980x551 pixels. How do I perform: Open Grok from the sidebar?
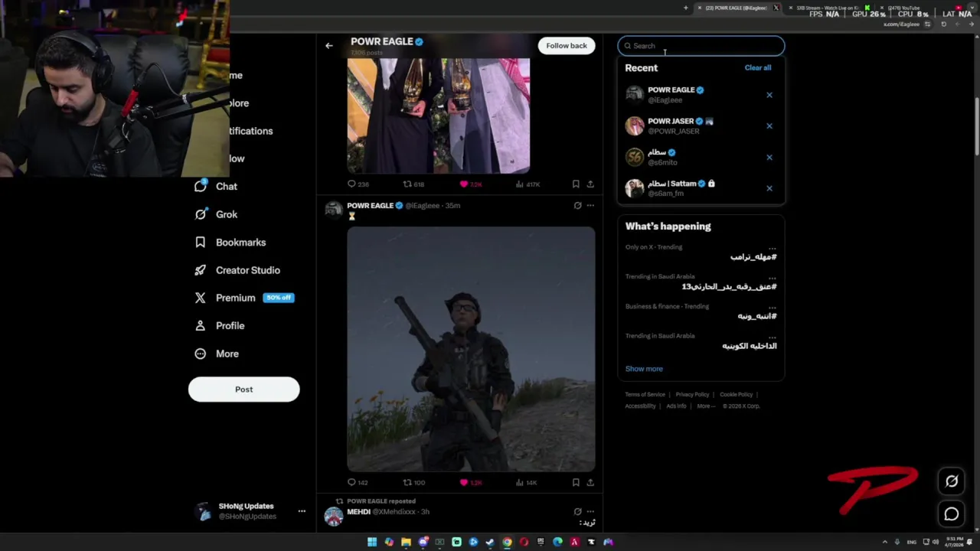(x=216, y=214)
